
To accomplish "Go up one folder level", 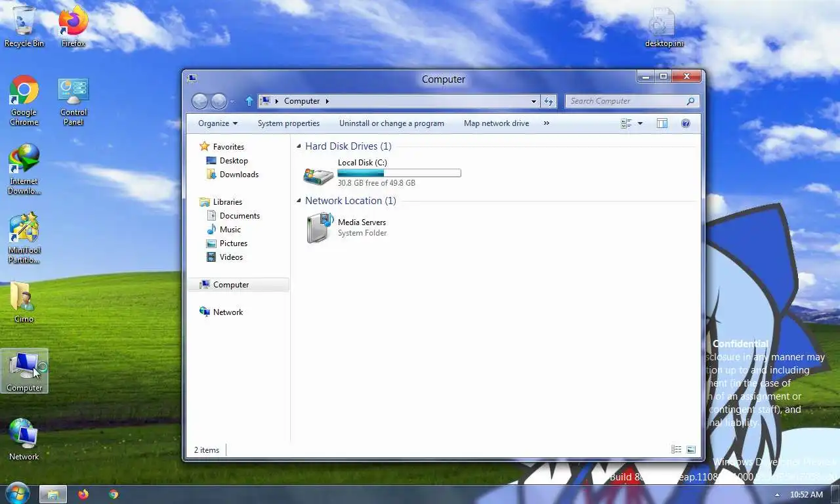I will pyautogui.click(x=249, y=101).
